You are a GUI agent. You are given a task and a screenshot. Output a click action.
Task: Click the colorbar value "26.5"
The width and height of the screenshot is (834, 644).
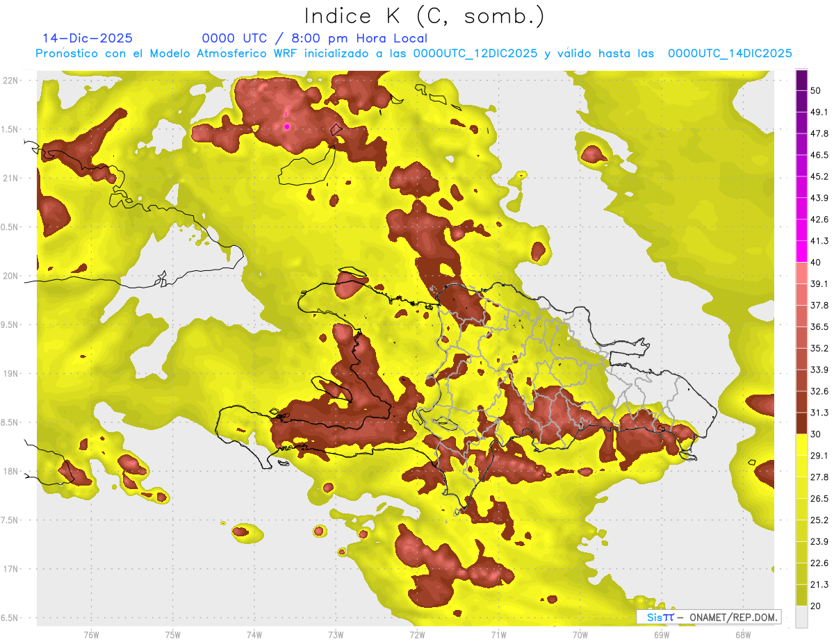819,499
